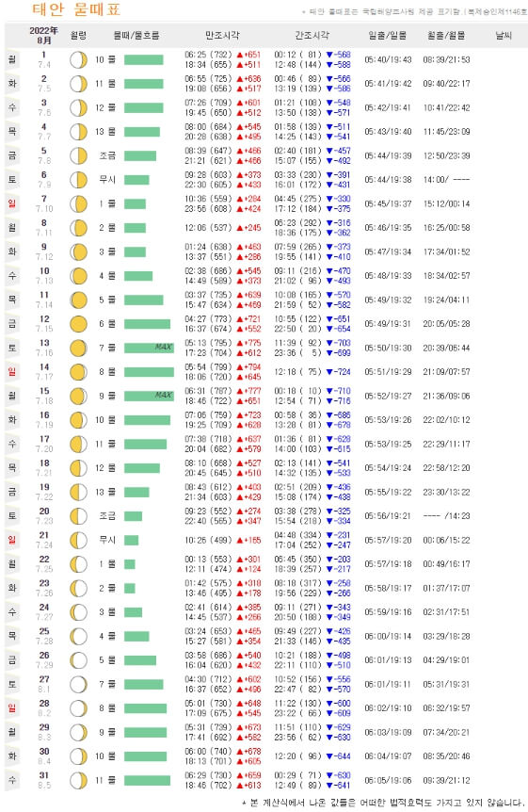Select the moon icon in the August 14 row
Viewport: 528px width, 812px height.
coord(79,372)
